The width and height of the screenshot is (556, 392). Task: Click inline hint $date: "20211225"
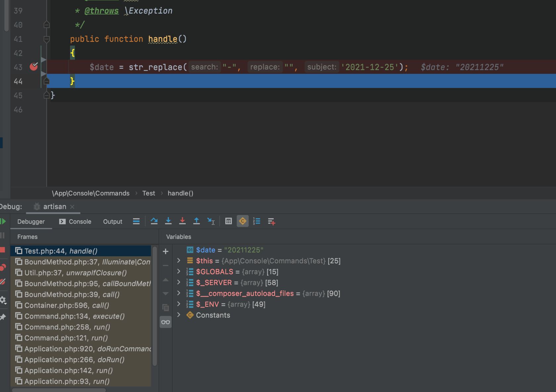tap(462, 67)
